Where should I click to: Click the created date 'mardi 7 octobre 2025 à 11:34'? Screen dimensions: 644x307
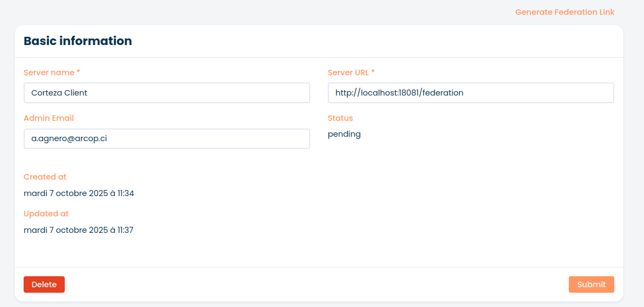[79, 193]
